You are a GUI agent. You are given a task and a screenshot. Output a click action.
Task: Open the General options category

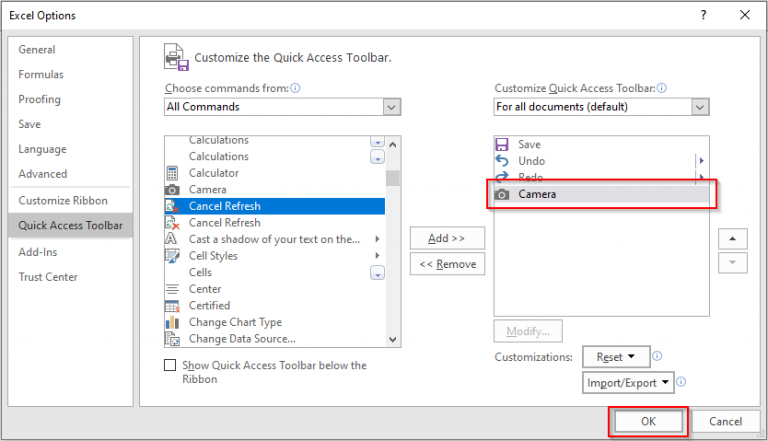click(x=37, y=49)
